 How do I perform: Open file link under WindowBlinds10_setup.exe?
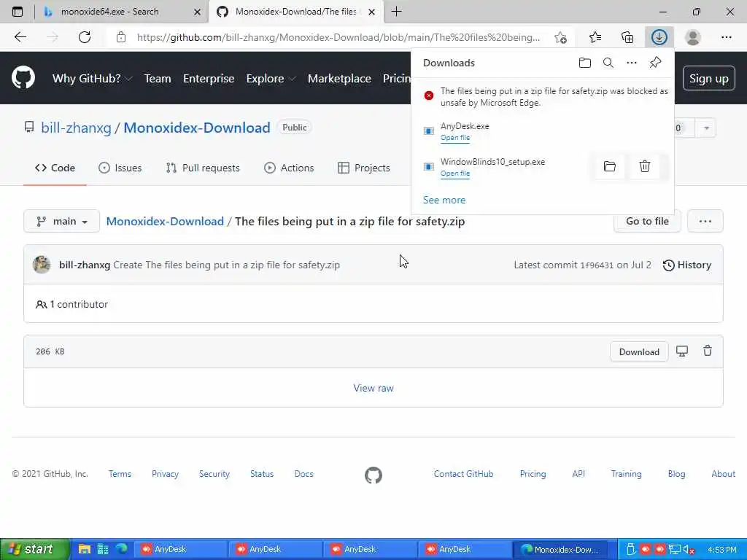click(x=455, y=174)
